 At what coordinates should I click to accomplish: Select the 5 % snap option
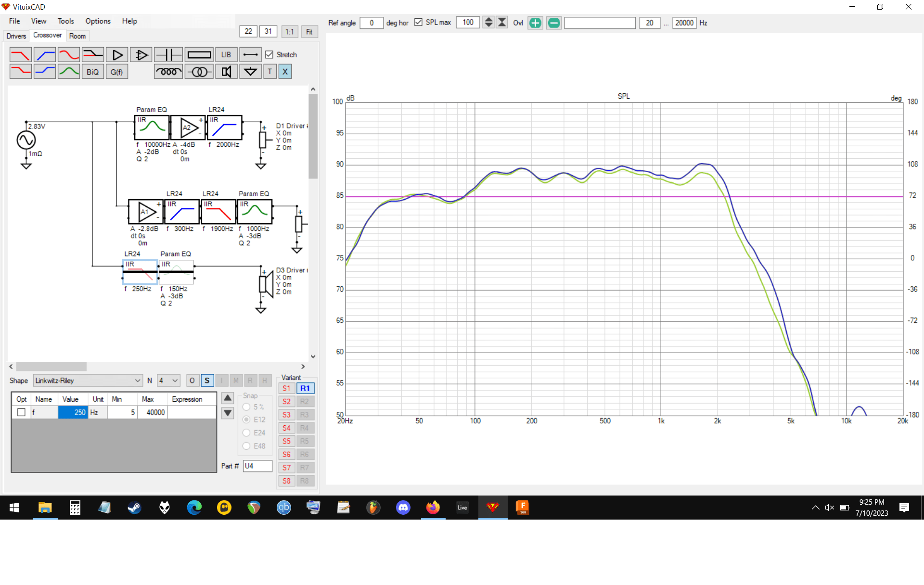pos(246,407)
